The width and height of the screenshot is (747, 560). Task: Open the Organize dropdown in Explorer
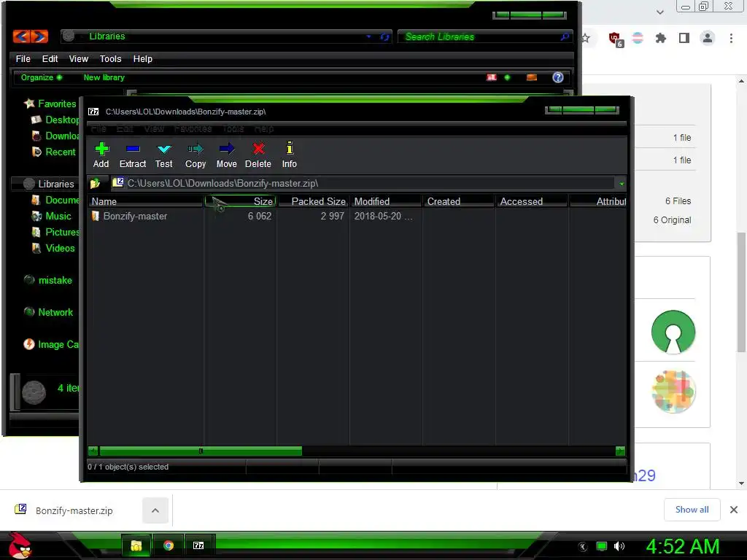click(41, 77)
